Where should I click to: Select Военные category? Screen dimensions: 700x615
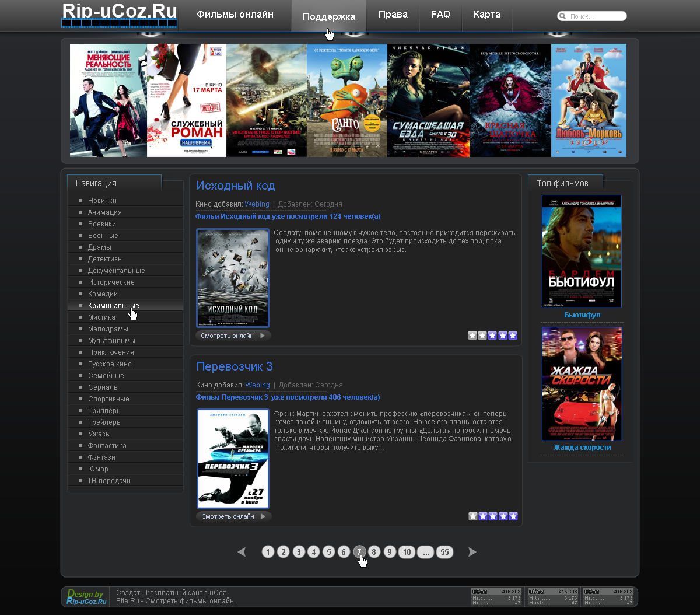click(125, 236)
